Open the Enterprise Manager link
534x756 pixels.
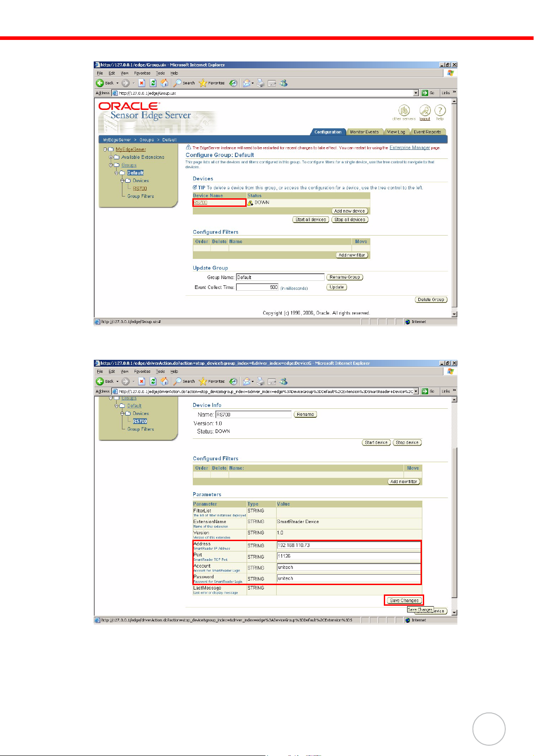pos(410,148)
